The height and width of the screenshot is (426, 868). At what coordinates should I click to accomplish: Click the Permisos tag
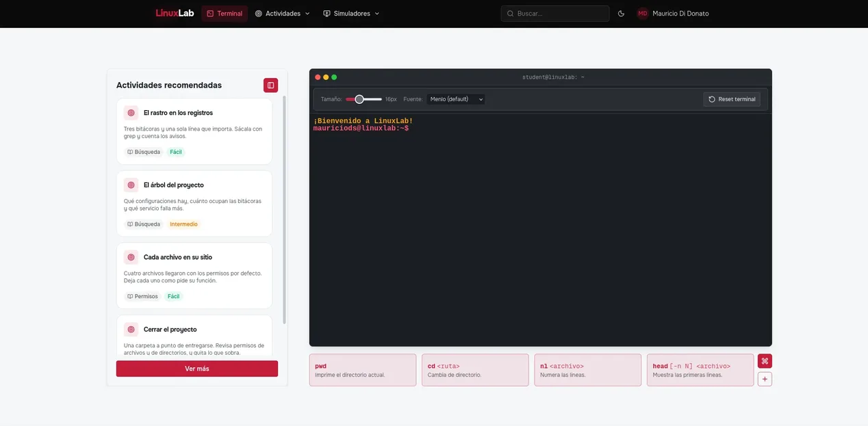[142, 297]
